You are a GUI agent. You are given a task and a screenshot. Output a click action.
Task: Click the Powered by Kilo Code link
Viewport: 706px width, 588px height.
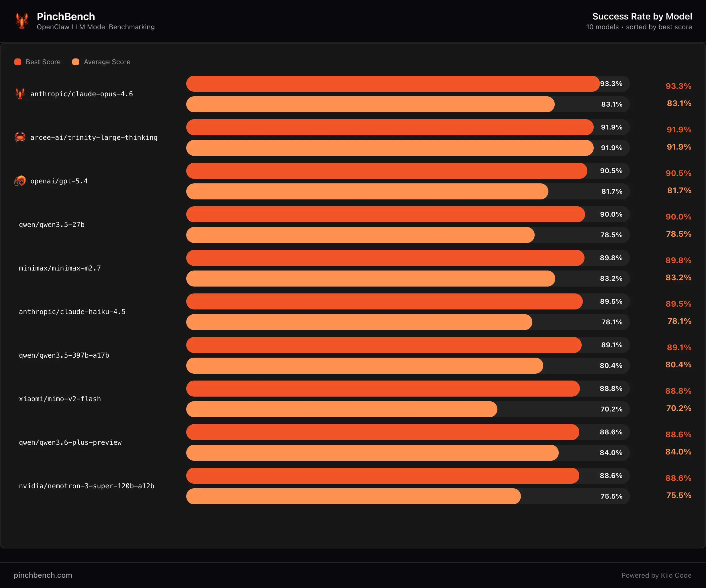656,575
